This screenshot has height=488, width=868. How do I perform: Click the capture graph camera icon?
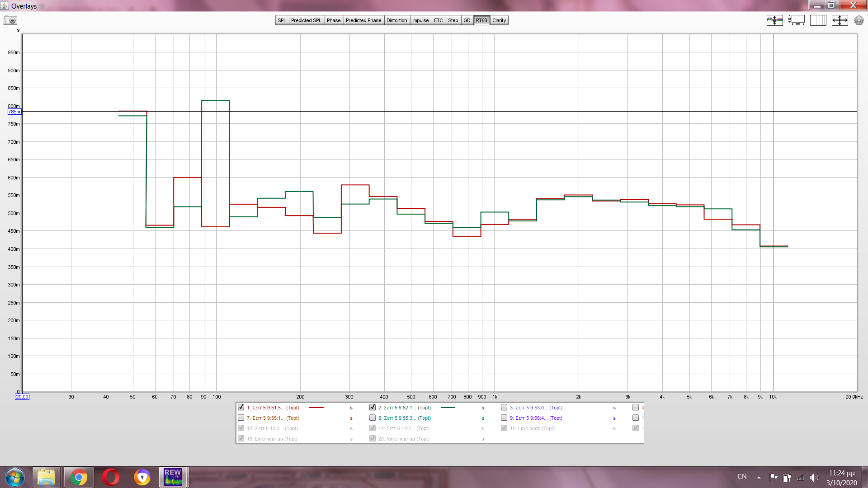click(10, 20)
